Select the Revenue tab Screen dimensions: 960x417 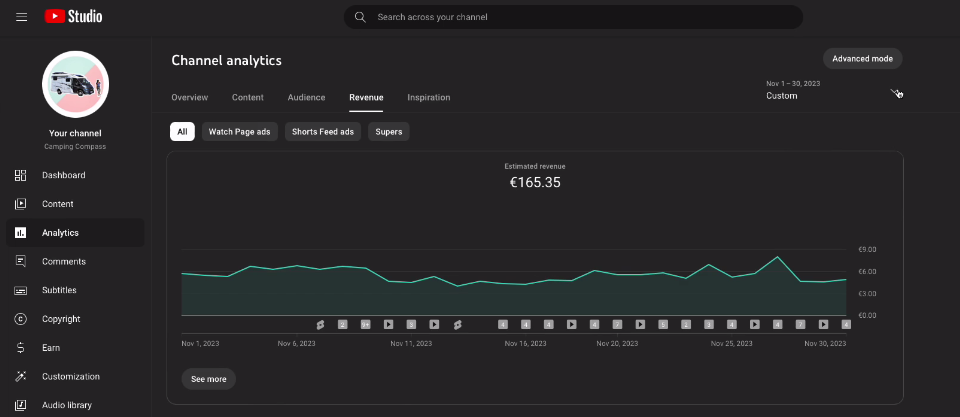366,97
